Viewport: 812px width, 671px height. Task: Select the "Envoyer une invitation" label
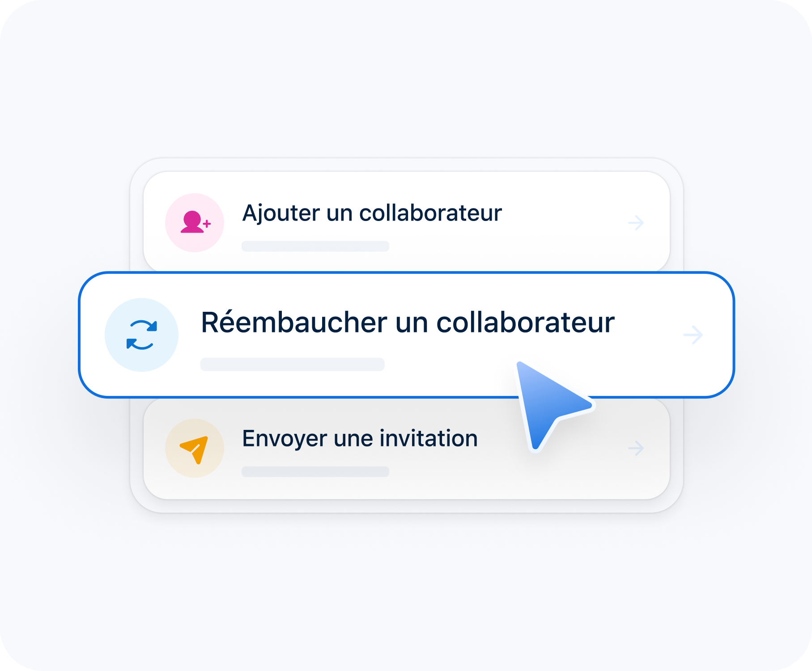[x=360, y=438]
